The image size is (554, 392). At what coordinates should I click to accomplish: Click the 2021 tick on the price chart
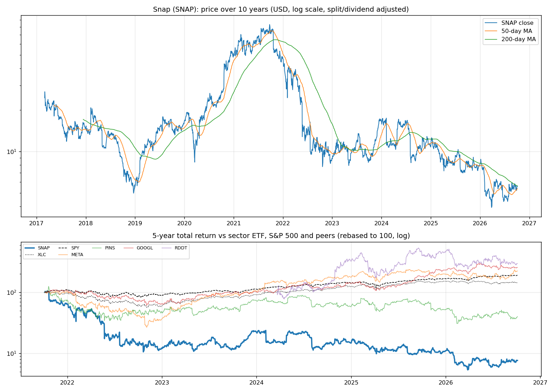point(234,223)
